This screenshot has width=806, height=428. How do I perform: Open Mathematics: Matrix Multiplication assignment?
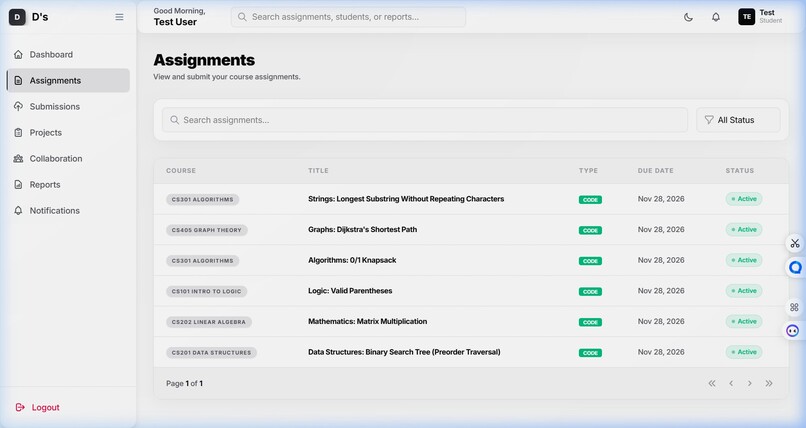(368, 321)
